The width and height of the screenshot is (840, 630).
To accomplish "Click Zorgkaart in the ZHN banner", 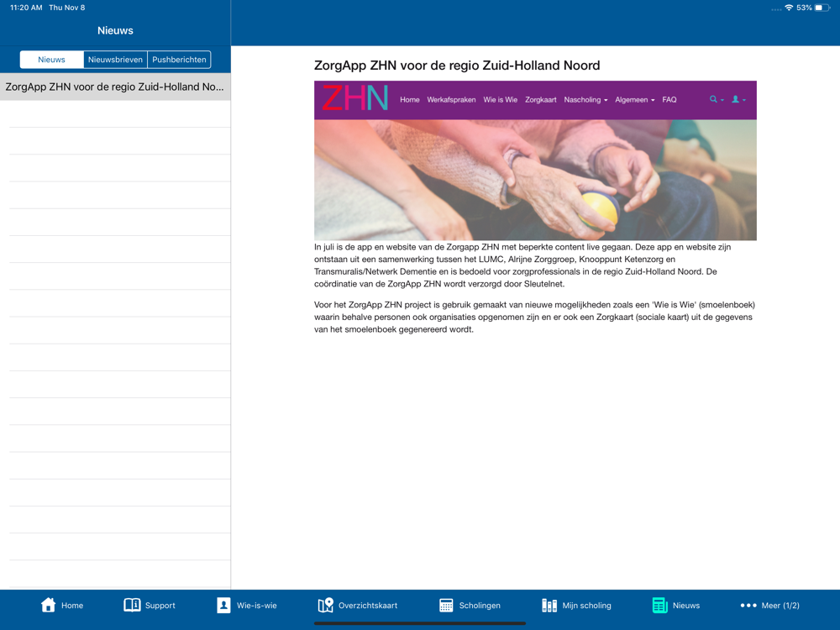I will (540, 100).
